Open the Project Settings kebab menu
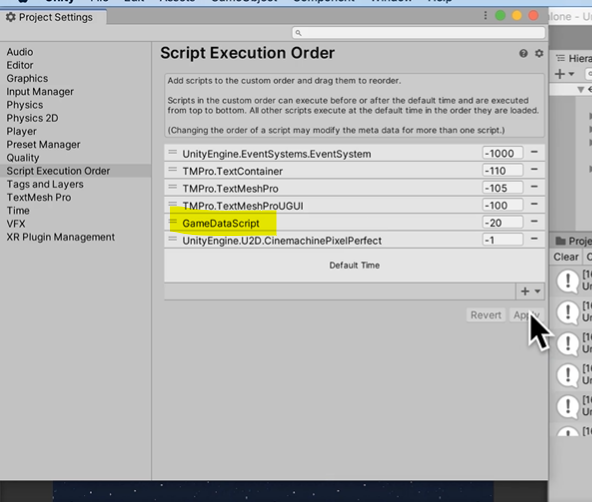592x502 pixels. pos(486,15)
